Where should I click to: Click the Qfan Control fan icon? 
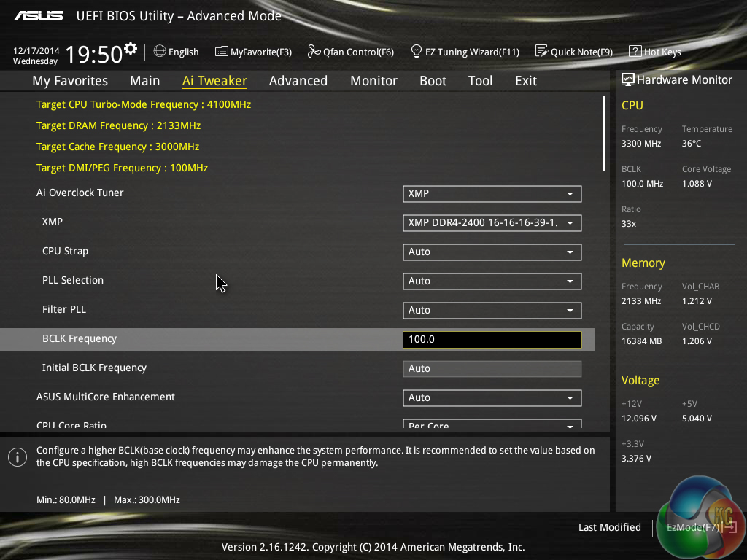click(x=314, y=51)
